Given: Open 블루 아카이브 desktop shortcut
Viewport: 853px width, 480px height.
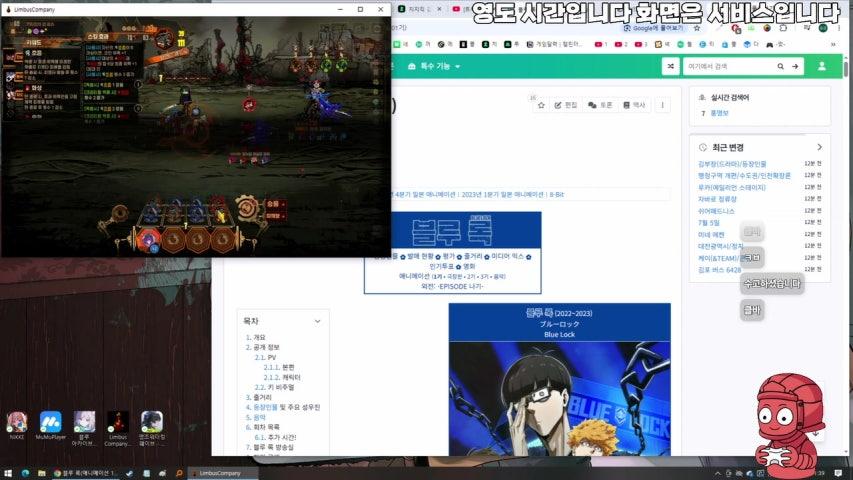Looking at the screenshot, I should tap(84, 429).
